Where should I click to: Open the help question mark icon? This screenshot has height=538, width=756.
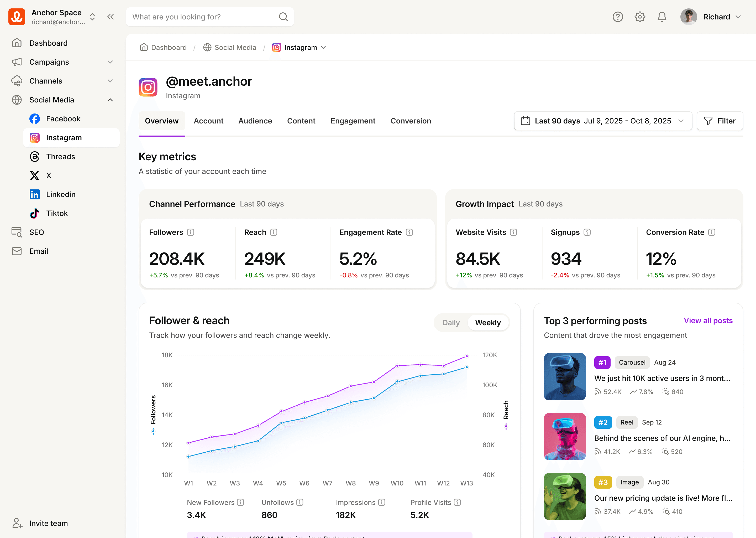coord(617,17)
